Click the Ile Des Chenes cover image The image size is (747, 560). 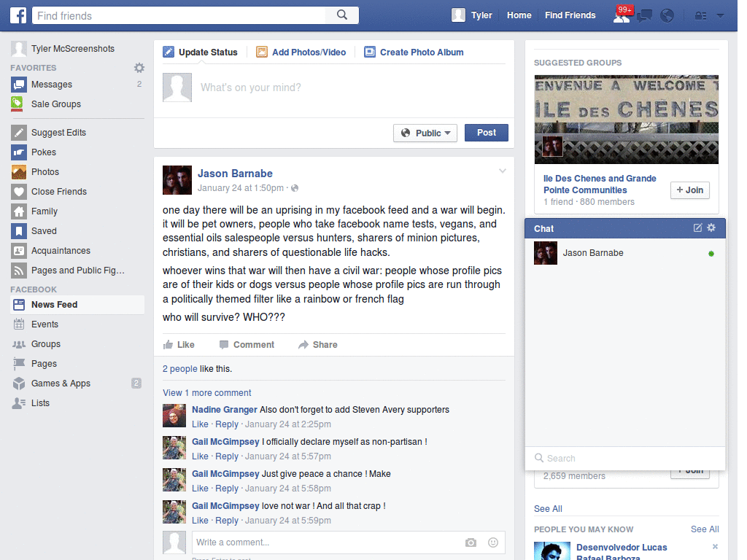[627, 120]
